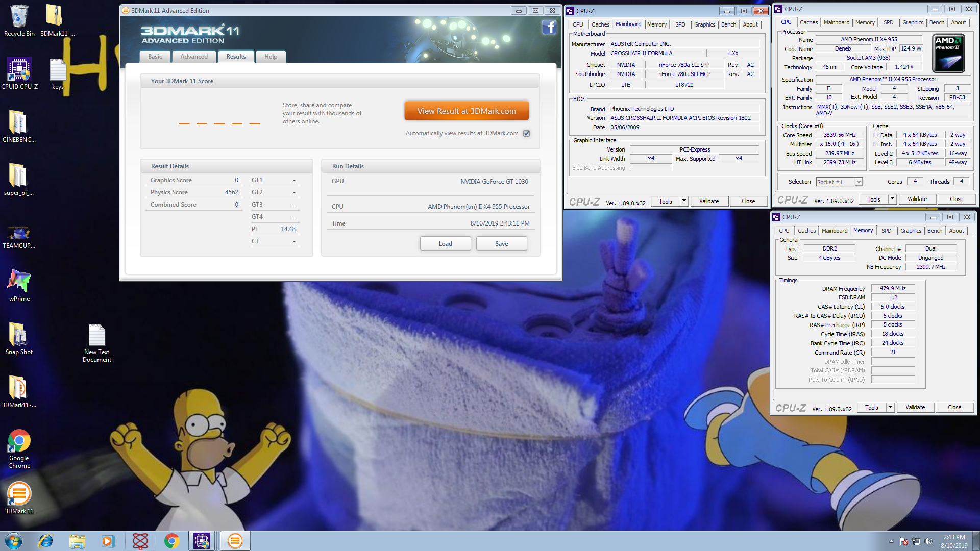Image resolution: width=980 pixels, height=551 pixels.
Task: Switch to Basic tab in 3DMark 11
Action: [155, 57]
